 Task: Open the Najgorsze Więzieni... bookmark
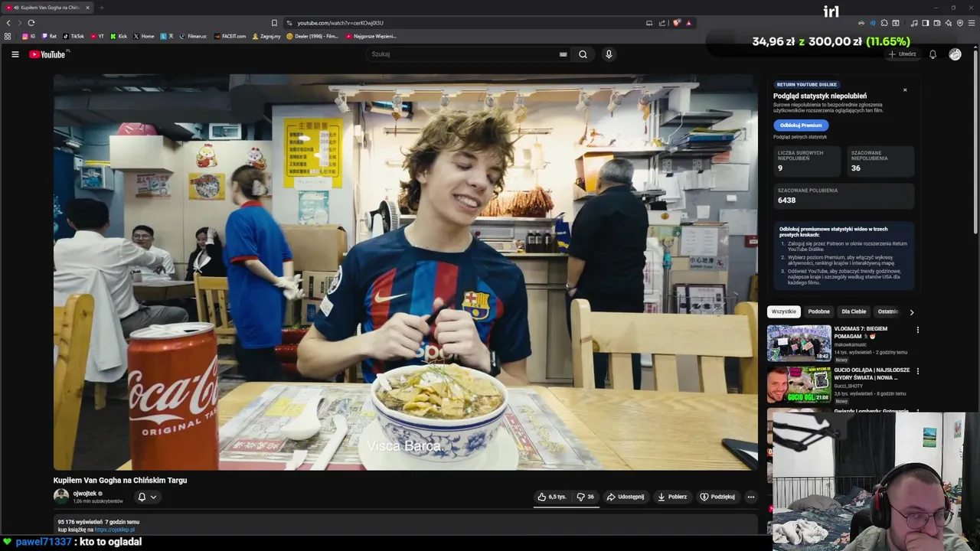click(x=371, y=36)
